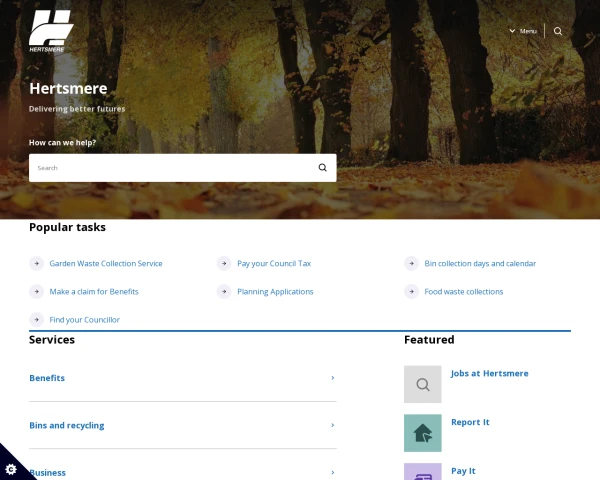Click arrow icon beside Find your Councillor
The width and height of the screenshot is (600, 480).
37,320
